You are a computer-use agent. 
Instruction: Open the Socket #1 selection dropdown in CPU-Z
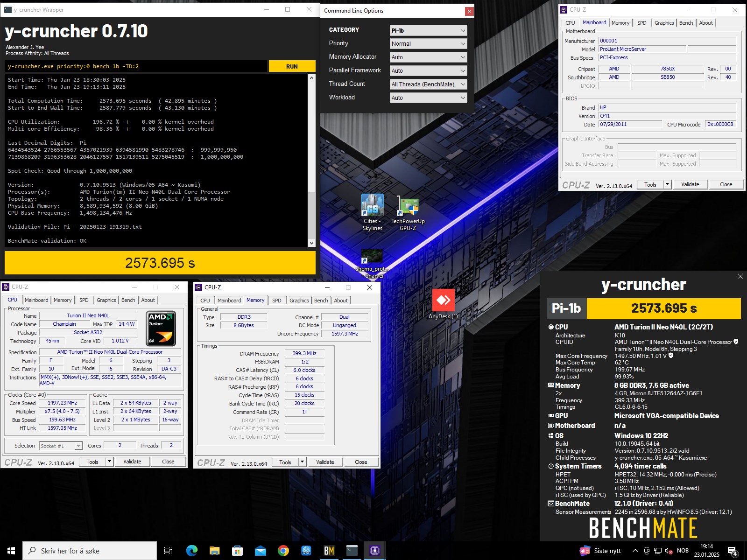point(61,446)
